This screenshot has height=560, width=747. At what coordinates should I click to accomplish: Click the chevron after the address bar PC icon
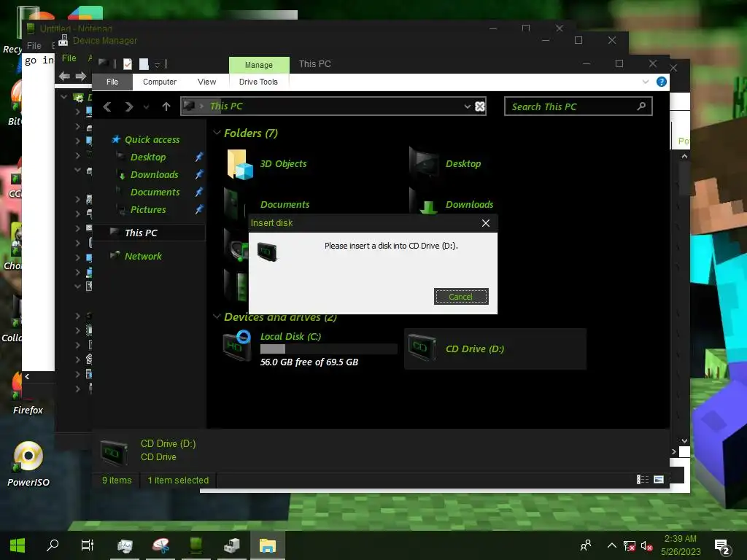pyautogui.click(x=202, y=106)
